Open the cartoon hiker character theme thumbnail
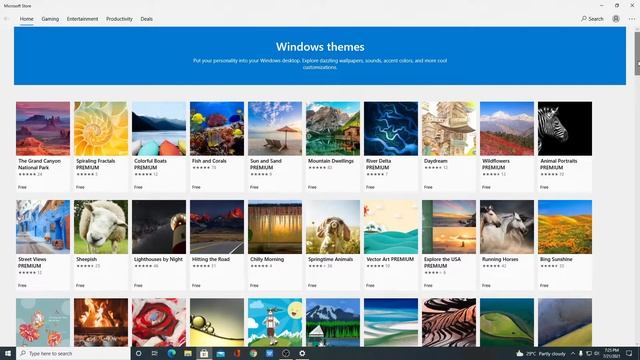The image size is (640, 360). 275,322
